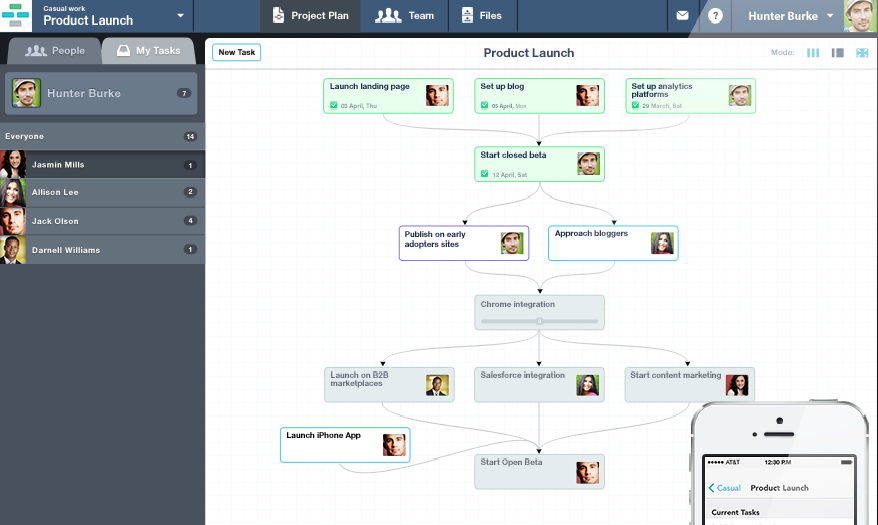Click assignee avatar on Launch iPhone App
This screenshot has width=878, height=525.
click(394, 445)
